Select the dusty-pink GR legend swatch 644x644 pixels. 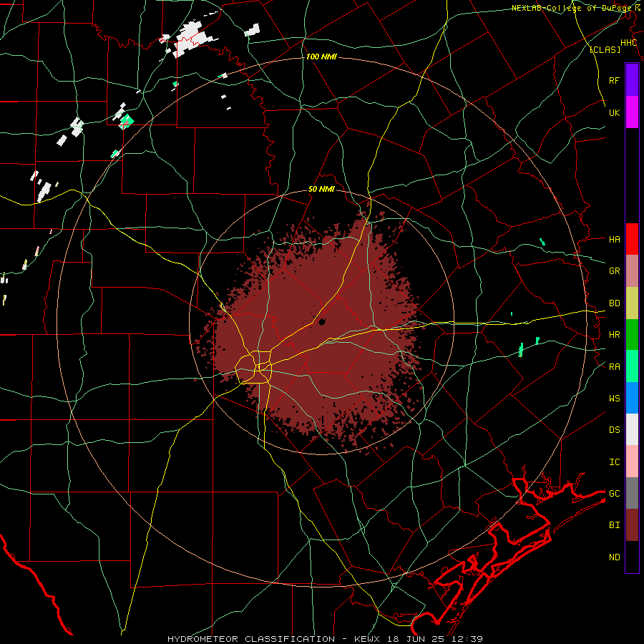coord(632,271)
